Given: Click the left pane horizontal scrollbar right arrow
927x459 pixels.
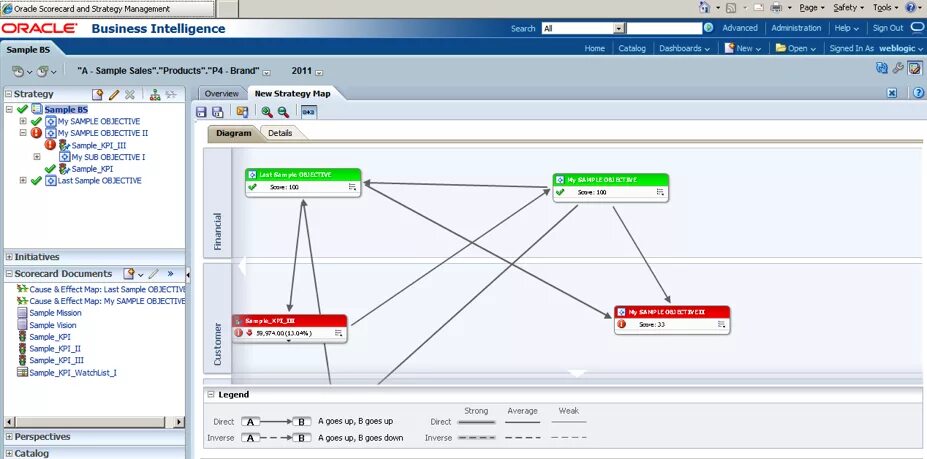Looking at the screenshot, I should (179, 422).
